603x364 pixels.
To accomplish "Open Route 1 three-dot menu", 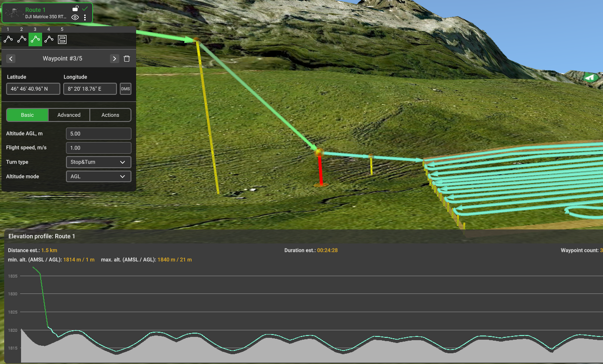I will [x=85, y=17].
